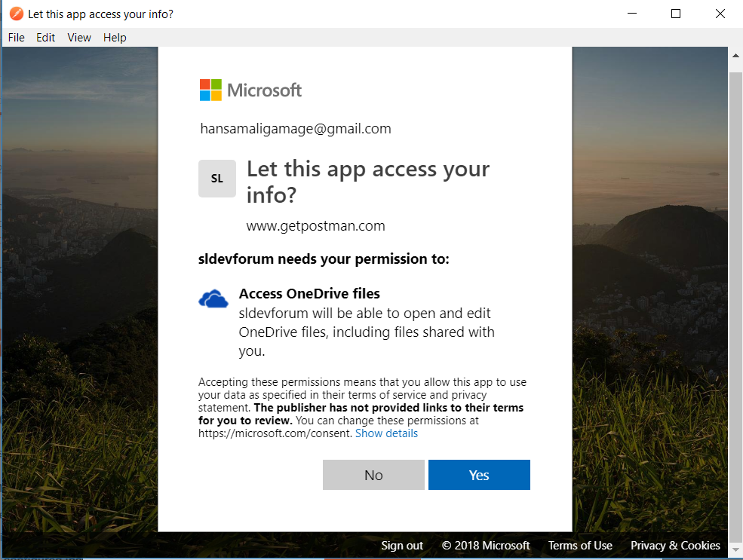The width and height of the screenshot is (743, 560).
Task: Open the Terms of Use link
Action: [580, 546]
